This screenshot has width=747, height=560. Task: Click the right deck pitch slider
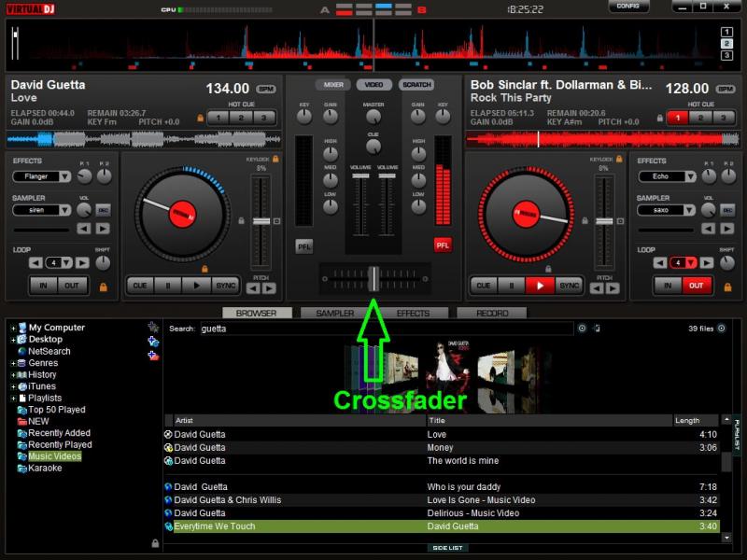click(x=604, y=221)
